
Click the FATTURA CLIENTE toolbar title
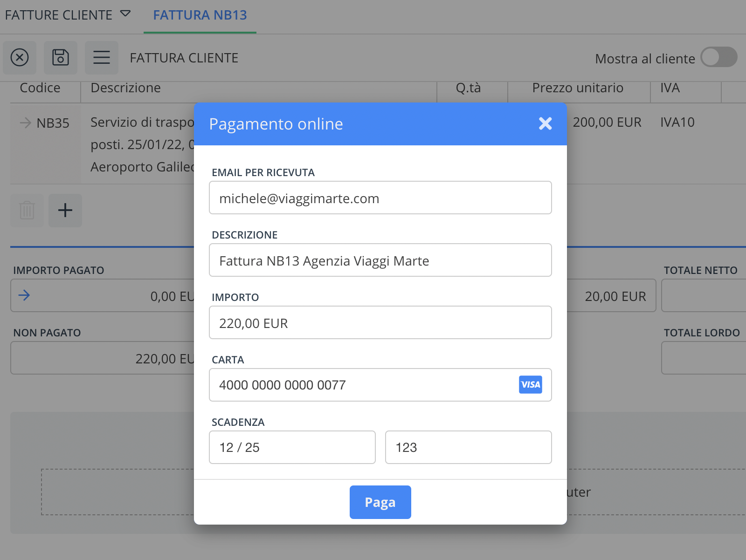click(184, 58)
